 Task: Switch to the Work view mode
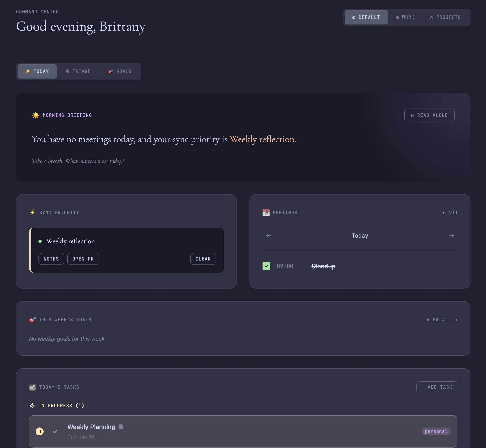pos(405,17)
